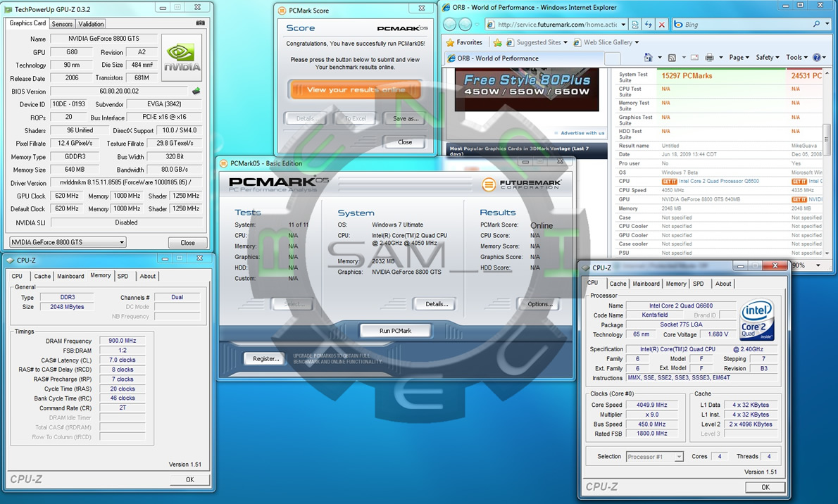Click Details... button under System in PCMark05
Image resolution: width=838 pixels, height=504 pixels.
436,304
